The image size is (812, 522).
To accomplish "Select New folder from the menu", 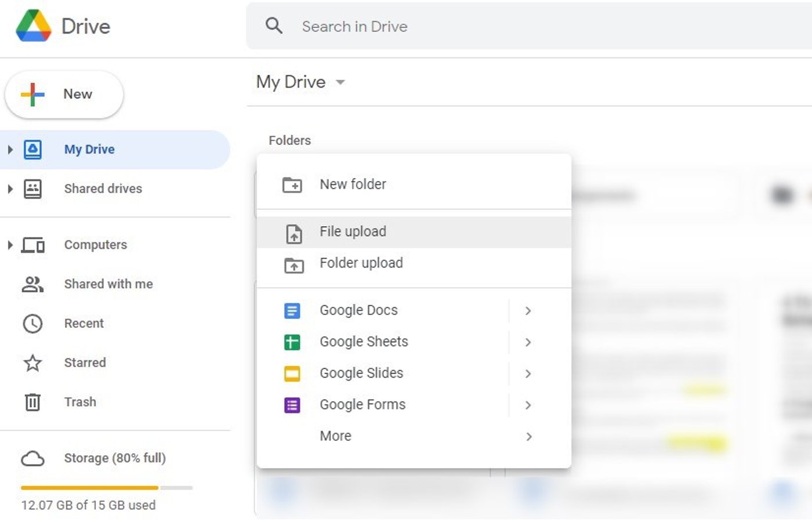I will [x=352, y=184].
